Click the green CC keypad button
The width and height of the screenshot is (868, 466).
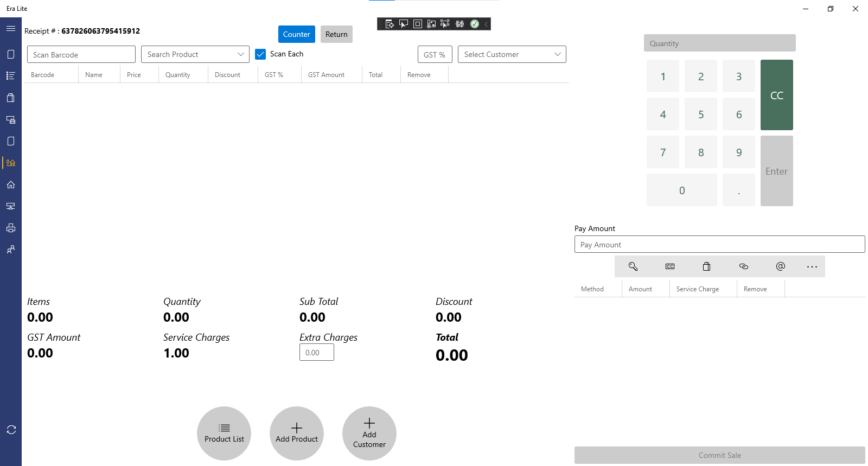click(777, 95)
